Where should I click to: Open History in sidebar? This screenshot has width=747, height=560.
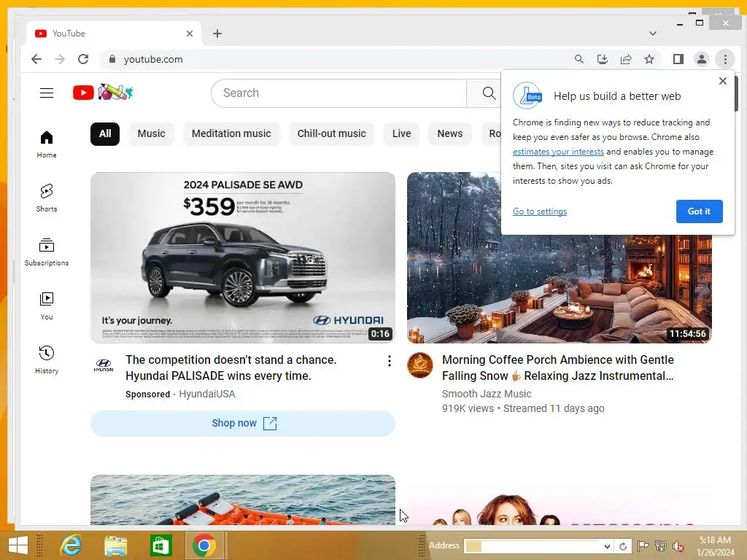coord(47,359)
